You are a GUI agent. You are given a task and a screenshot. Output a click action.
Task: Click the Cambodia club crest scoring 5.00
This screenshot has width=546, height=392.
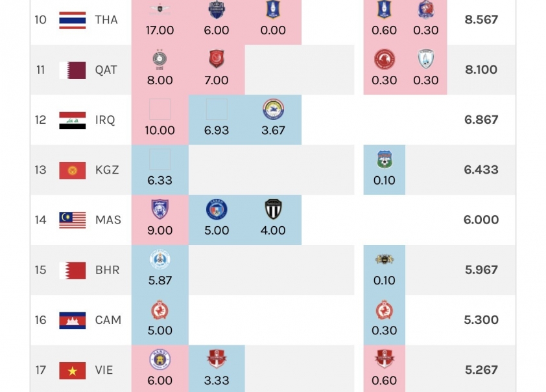pos(160,310)
